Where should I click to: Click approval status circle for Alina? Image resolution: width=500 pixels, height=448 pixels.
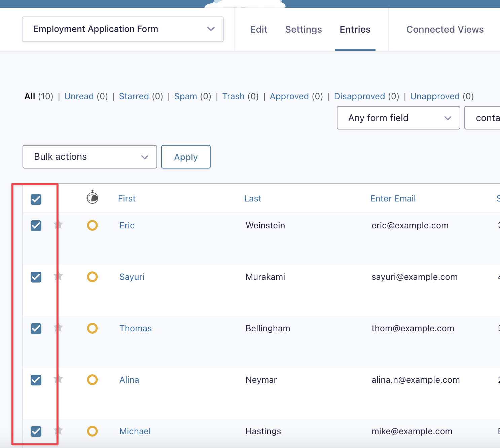92,380
